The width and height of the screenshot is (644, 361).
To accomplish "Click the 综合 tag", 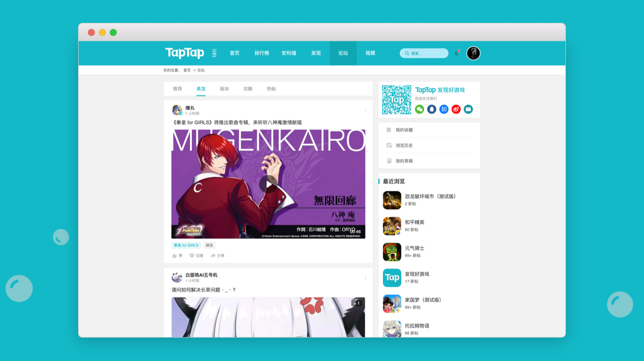I will coord(209,245).
